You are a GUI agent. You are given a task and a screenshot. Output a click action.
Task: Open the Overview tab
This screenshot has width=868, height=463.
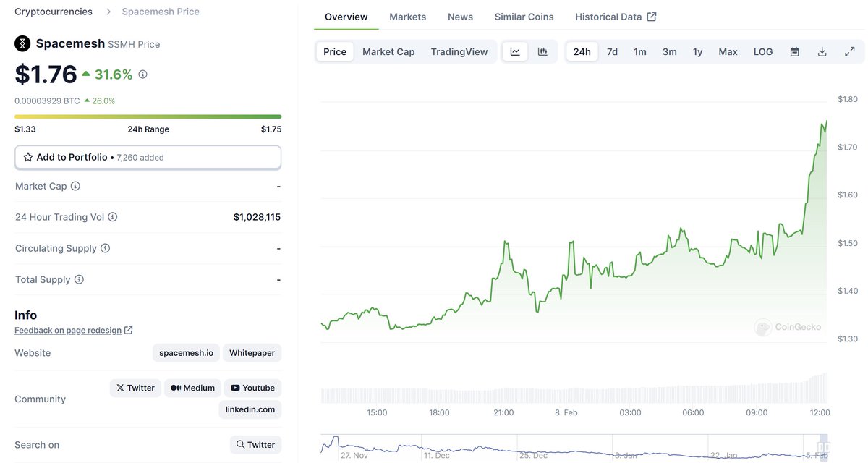tap(346, 17)
